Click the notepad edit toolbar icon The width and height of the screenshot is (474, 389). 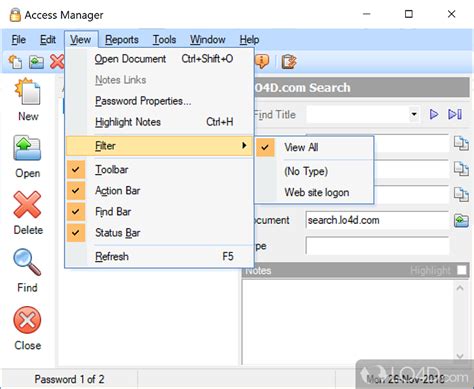289,62
